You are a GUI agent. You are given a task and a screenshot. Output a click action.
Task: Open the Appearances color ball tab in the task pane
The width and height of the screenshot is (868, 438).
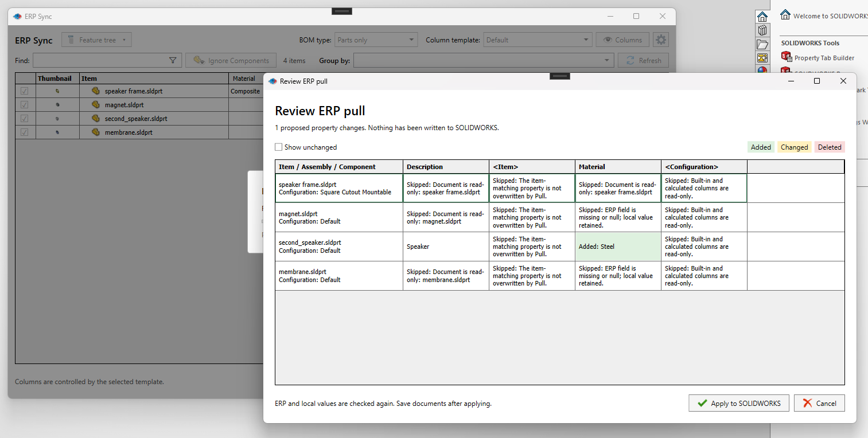tap(762, 70)
